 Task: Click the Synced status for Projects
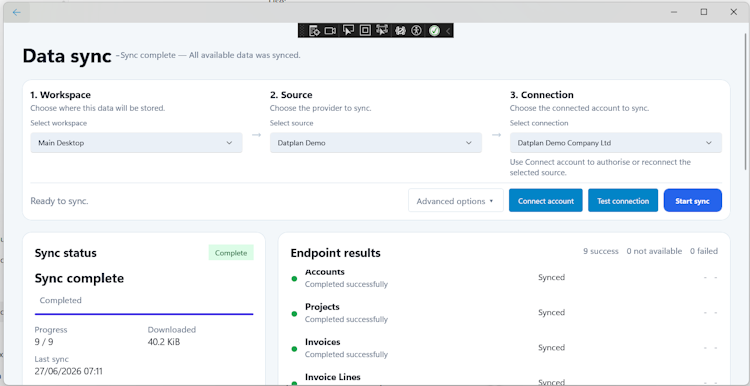coord(551,312)
